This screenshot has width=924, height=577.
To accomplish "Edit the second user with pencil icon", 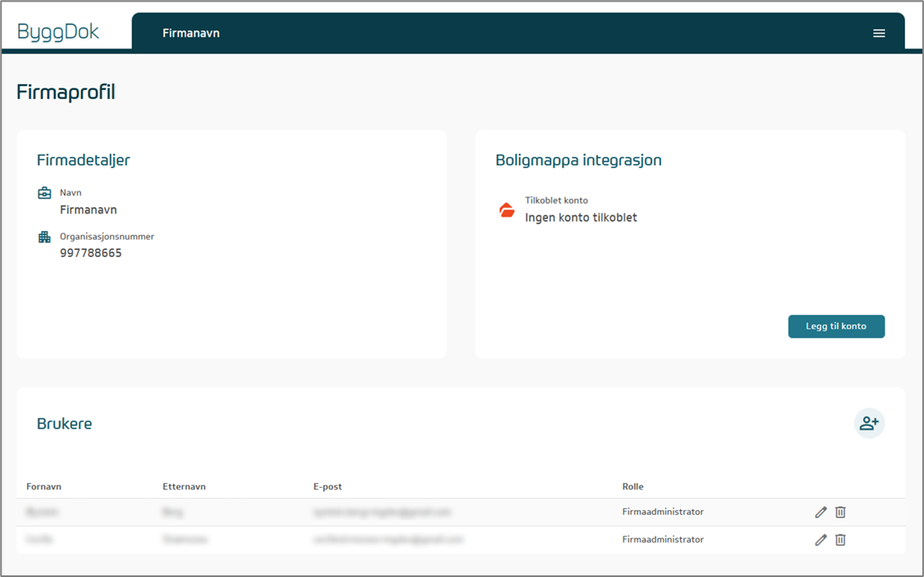I will pos(821,540).
